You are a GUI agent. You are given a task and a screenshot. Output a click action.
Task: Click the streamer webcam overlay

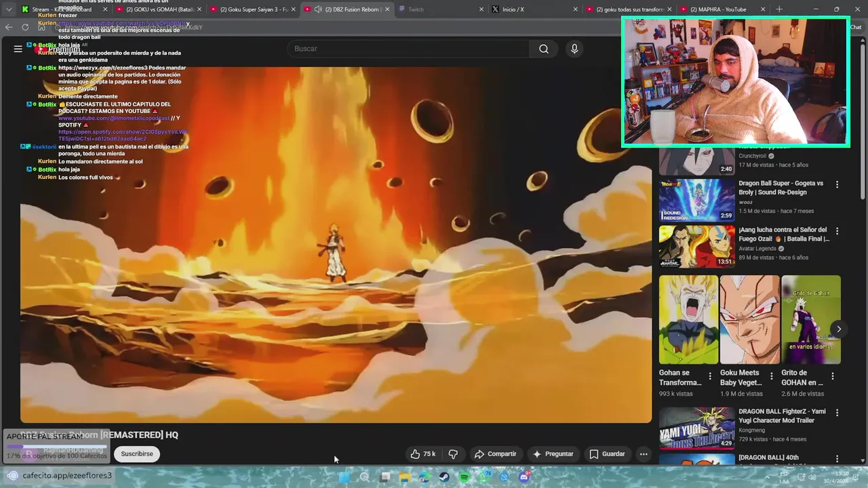pos(736,82)
